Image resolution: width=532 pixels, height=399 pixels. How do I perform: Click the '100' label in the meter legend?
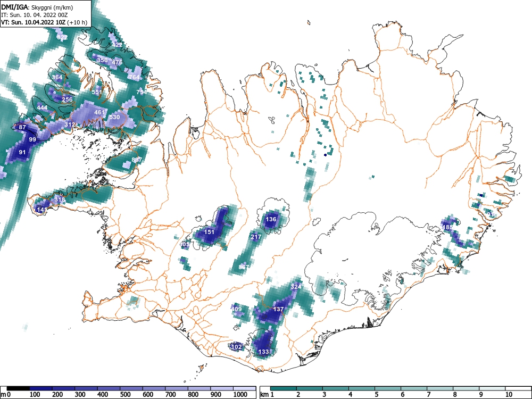click(x=35, y=395)
